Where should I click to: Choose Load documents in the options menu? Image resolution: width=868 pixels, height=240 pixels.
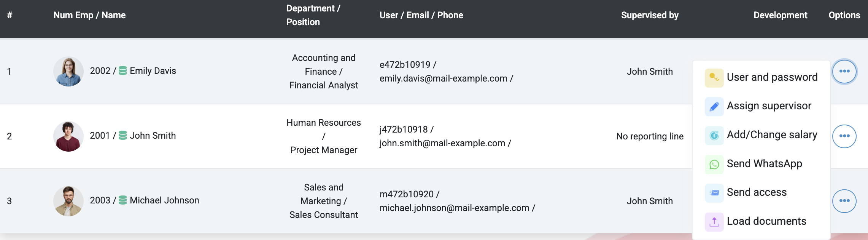766,221
